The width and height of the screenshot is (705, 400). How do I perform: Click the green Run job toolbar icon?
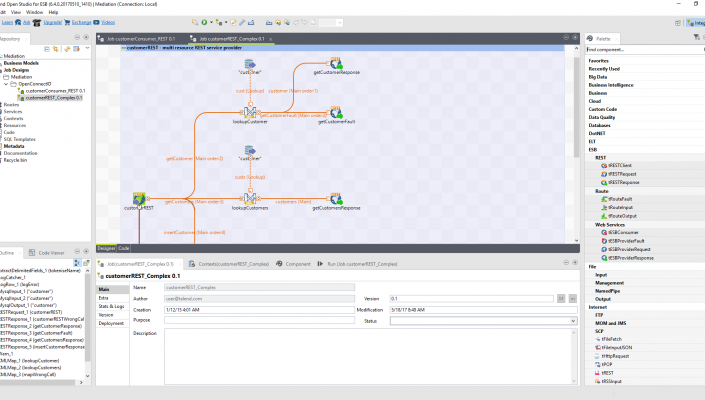204,22
